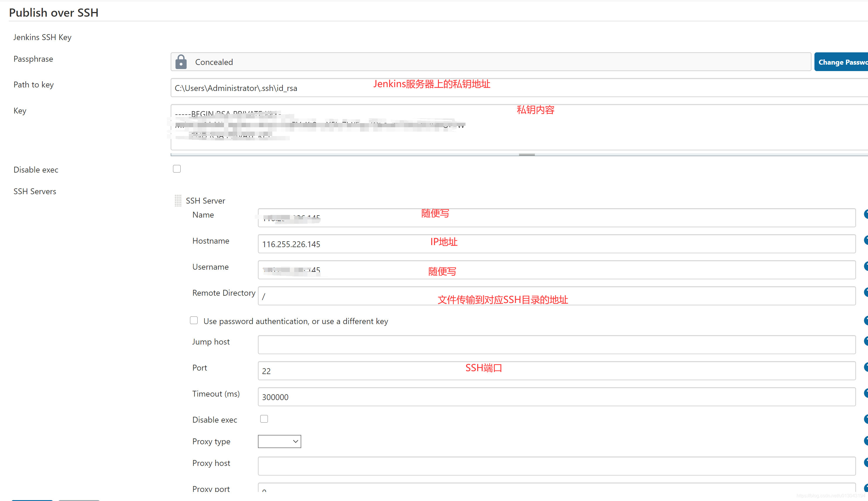Tick the Disable exec checkbox above SSH Servers
The height and width of the screenshot is (501, 868).
tap(177, 169)
